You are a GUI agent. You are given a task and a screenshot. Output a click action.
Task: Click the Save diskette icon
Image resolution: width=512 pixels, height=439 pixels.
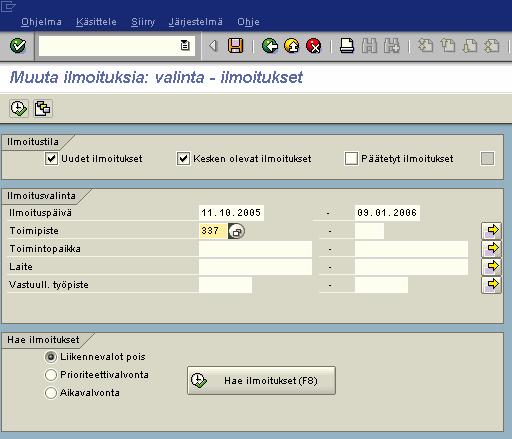[235, 46]
